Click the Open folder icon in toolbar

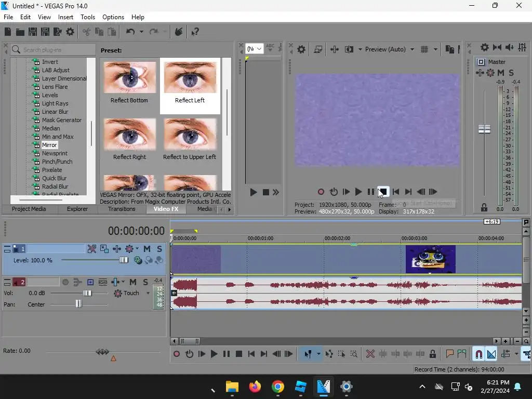click(x=20, y=32)
